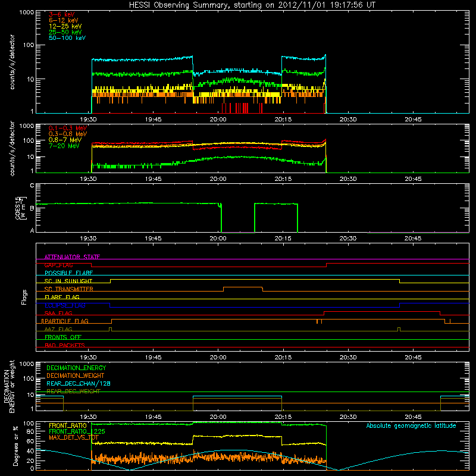Viewport: 476px width, 476px height.
Task: Select the ATTENUATOR_STATE flag label
Action: coord(72,257)
